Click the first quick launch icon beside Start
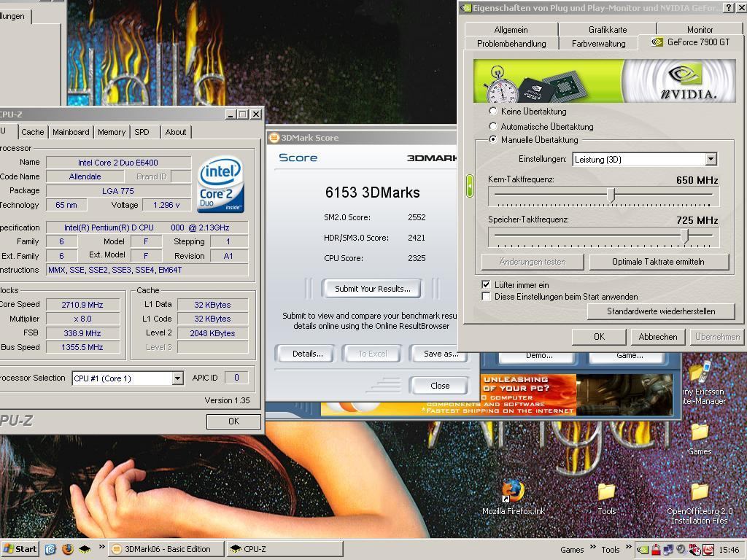Image resolution: width=747 pixels, height=560 pixels. pos(50,549)
